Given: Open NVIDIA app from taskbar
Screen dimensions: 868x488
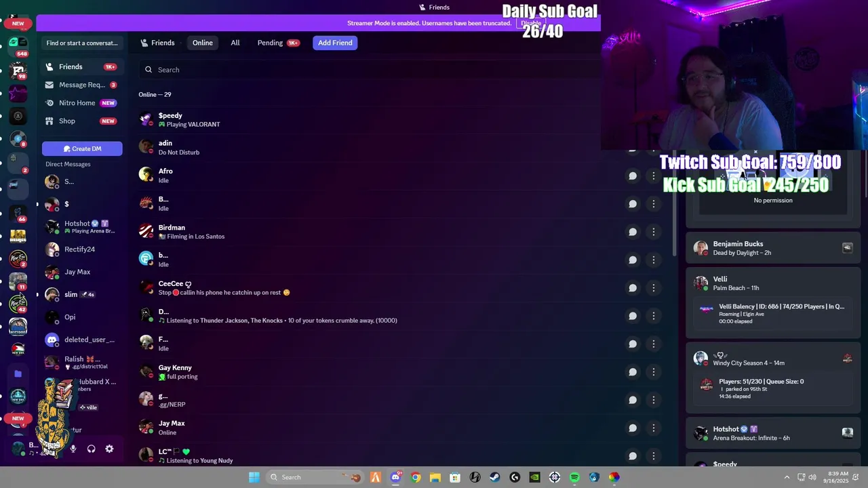Looking at the screenshot, I should (x=534, y=477).
